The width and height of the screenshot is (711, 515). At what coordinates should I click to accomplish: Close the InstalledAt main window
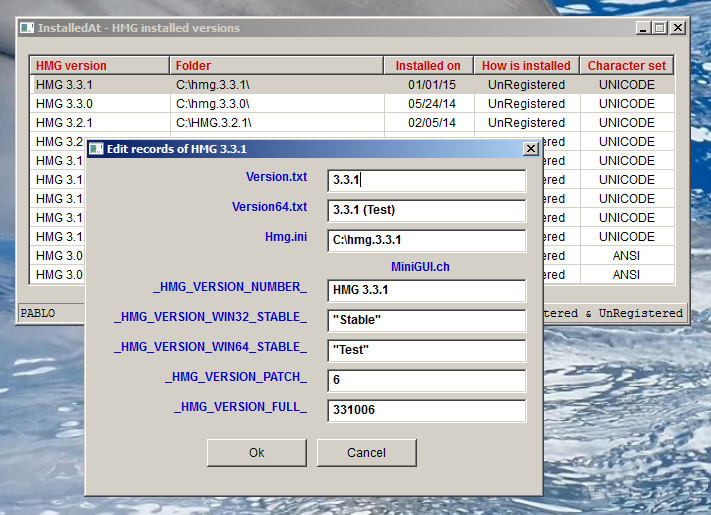click(678, 28)
